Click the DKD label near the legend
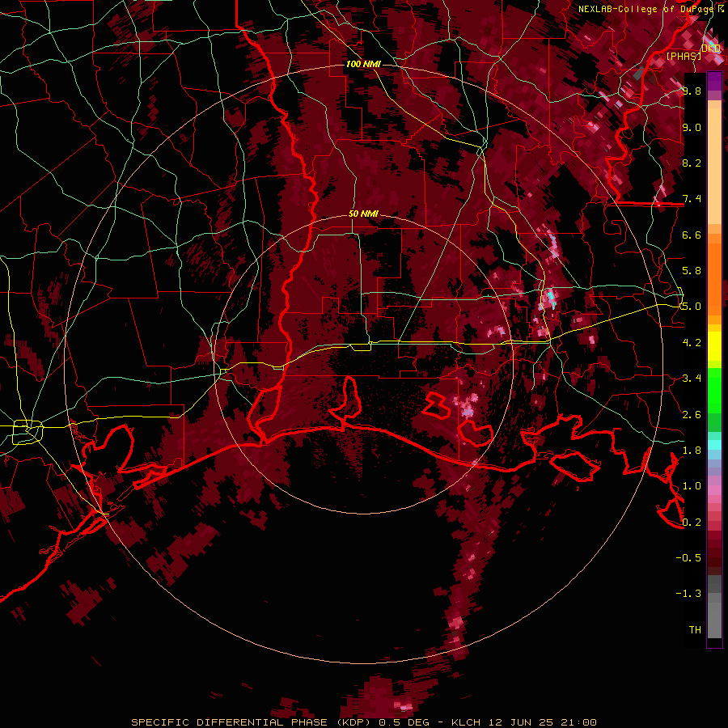The width and height of the screenshot is (728, 728). [711, 48]
